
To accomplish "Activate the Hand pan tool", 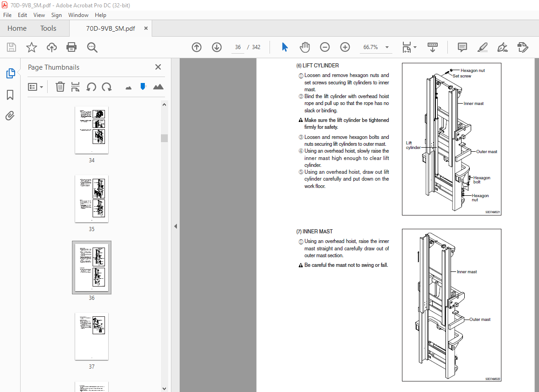I will tap(304, 47).
